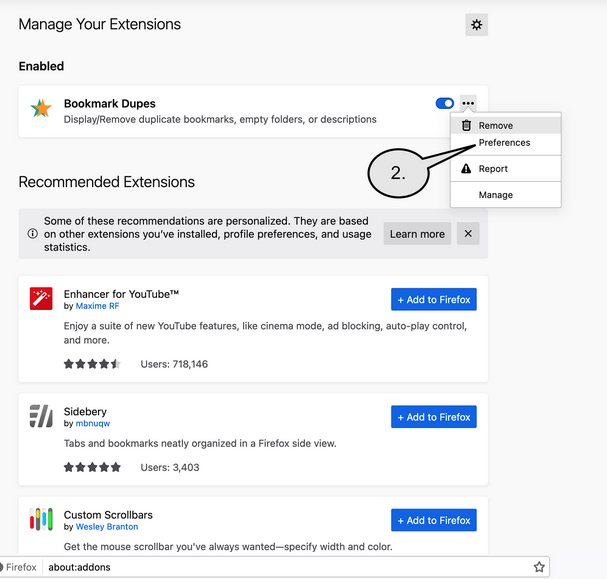Image resolution: width=607 pixels, height=579 pixels.
Task: Add Custom Scrollbars to Firefox
Action: pos(434,520)
